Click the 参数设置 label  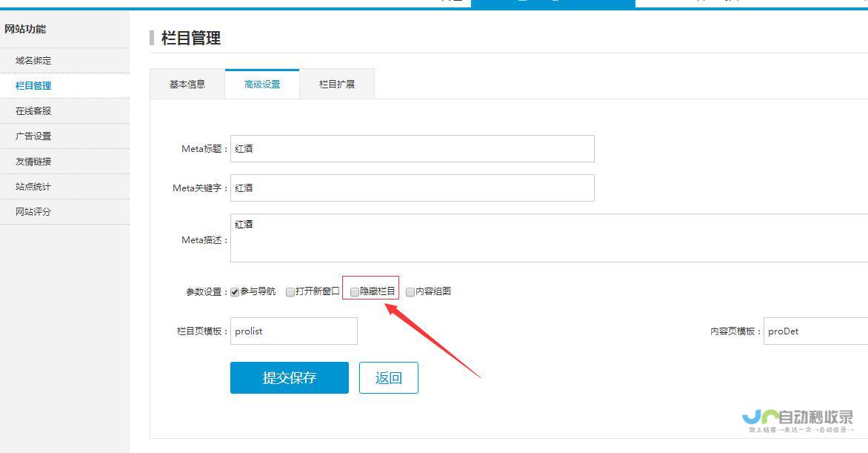coord(207,291)
